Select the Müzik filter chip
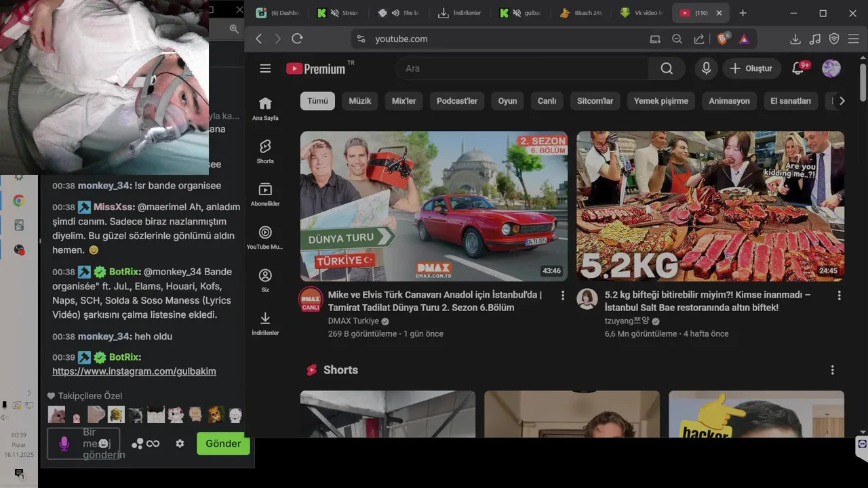 coord(360,101)
